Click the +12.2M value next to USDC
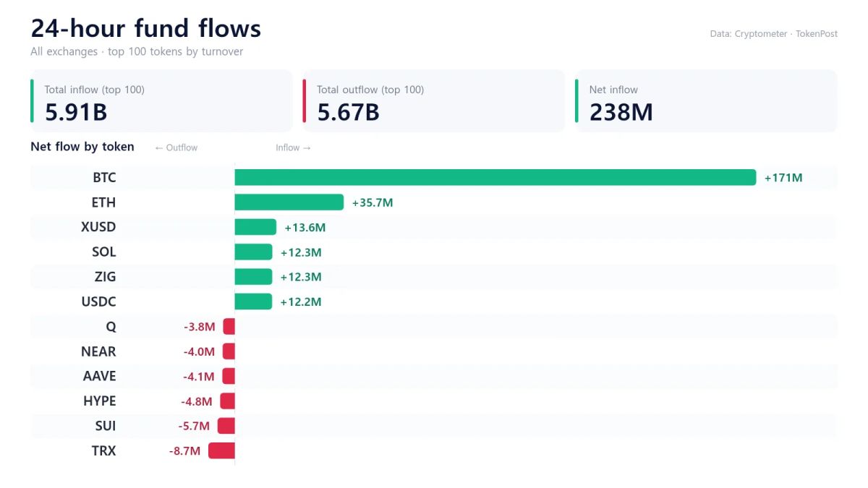Viewport: 868px width, 488px height. [301, 302]
